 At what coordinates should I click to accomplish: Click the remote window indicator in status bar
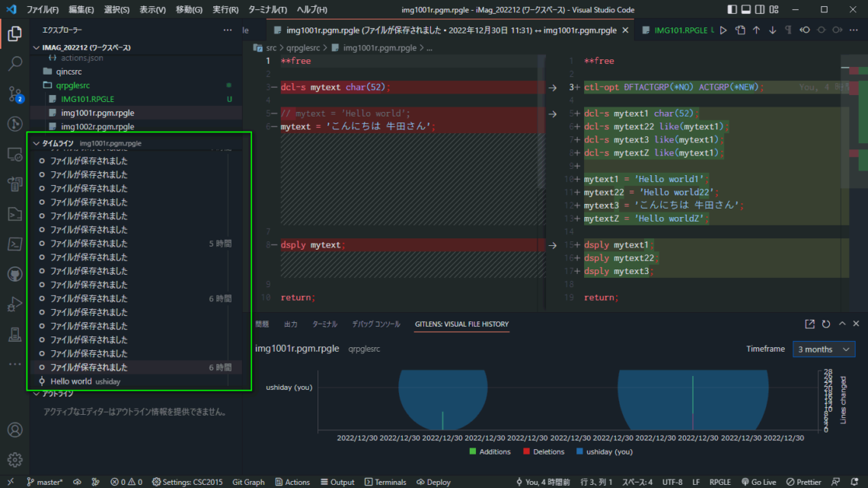coord(11,482)
